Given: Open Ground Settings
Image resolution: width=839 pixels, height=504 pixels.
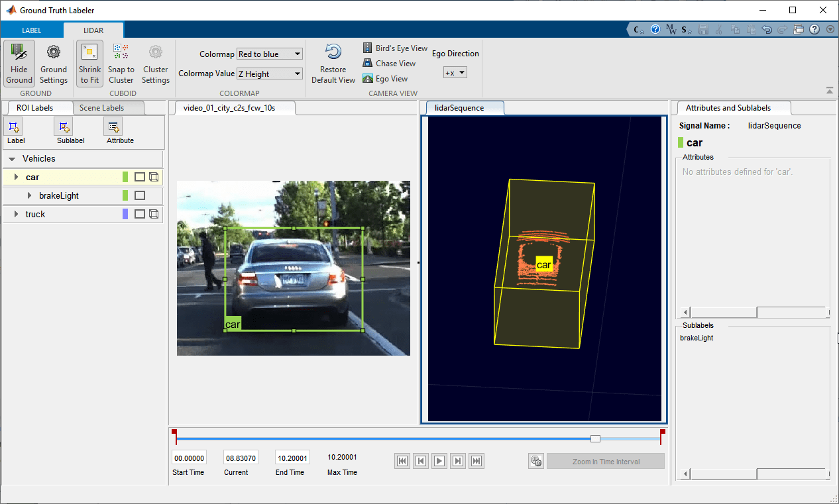Looking at the screenshot, I should (54, 64).
